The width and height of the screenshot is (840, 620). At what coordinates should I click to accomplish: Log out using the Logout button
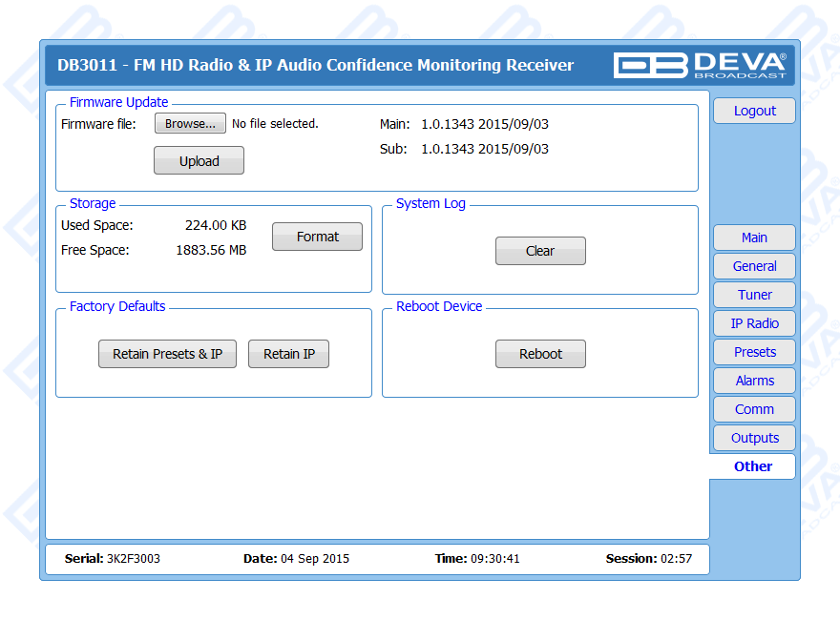(754, 111)
